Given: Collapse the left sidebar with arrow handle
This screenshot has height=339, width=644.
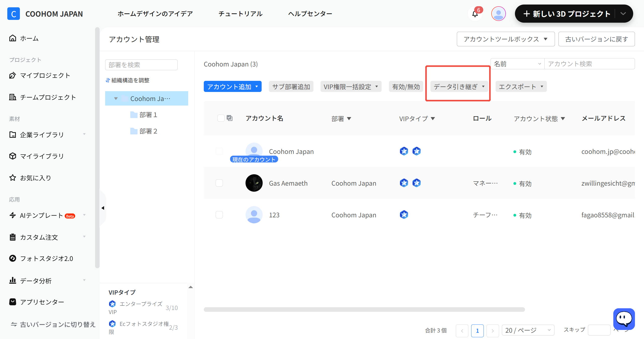Looking at the screenshot, I should coord(103,208).
